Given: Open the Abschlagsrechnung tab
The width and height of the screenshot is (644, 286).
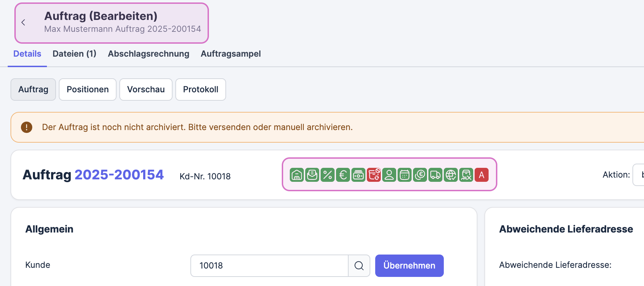Looking at the screenshot, I should [148, 54].
